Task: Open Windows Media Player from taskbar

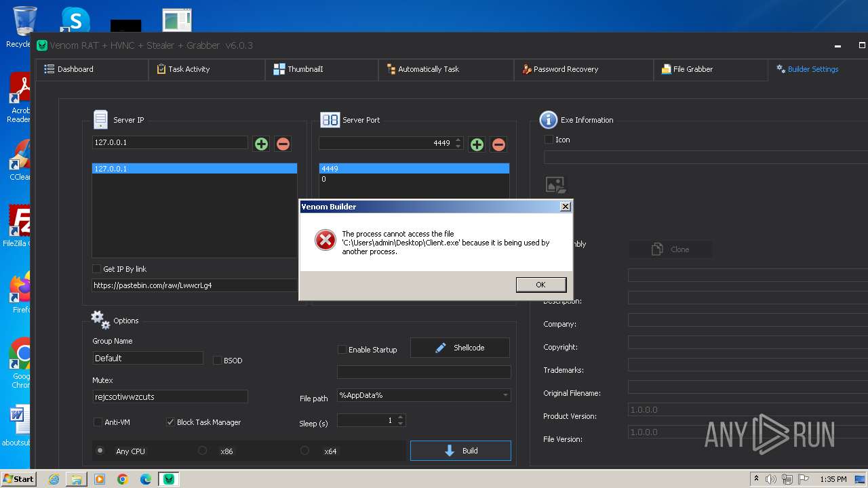Action: click(x=99, y=479)
